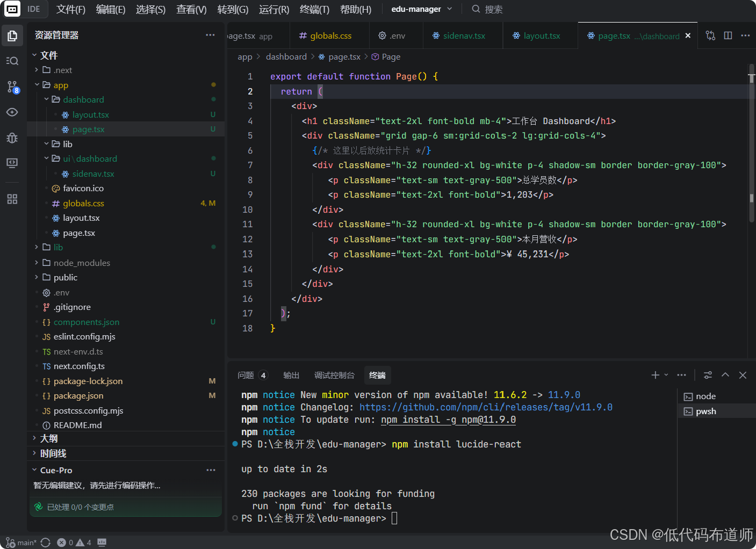The width and height of the screenshot is (756, 549).
Task: Open the forwarded ports icon in status bar
Action: (102, 543)
